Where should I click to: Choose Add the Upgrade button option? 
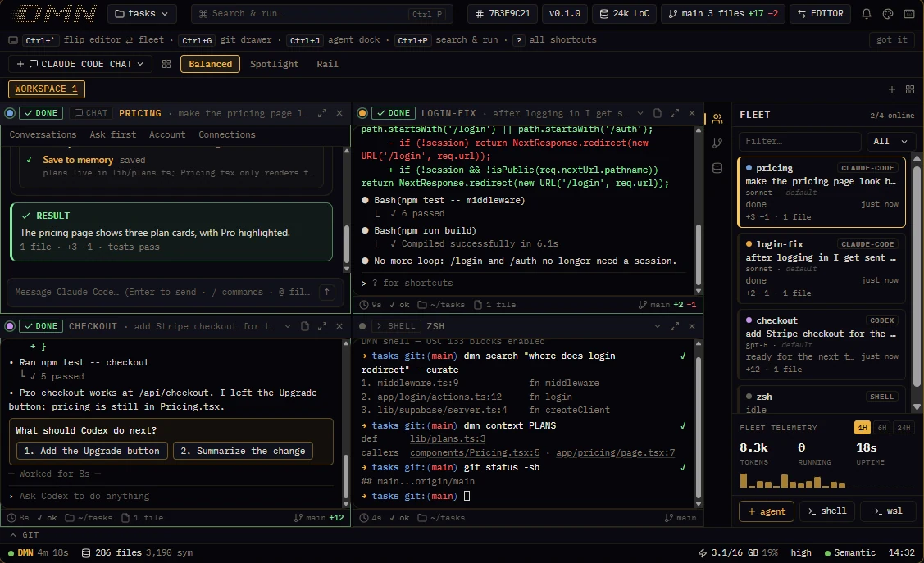92,451
